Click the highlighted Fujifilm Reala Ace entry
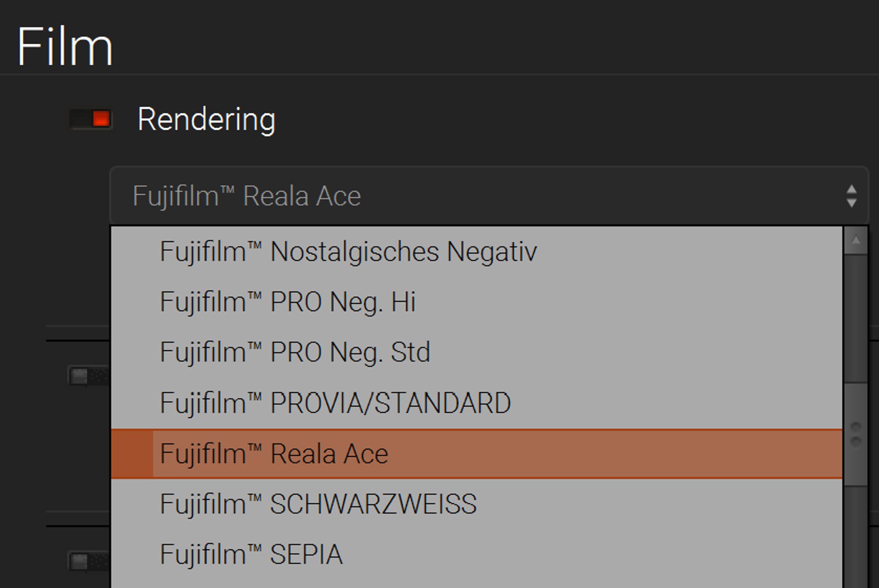This screenshot has height=588, width=879. [274, 454]
